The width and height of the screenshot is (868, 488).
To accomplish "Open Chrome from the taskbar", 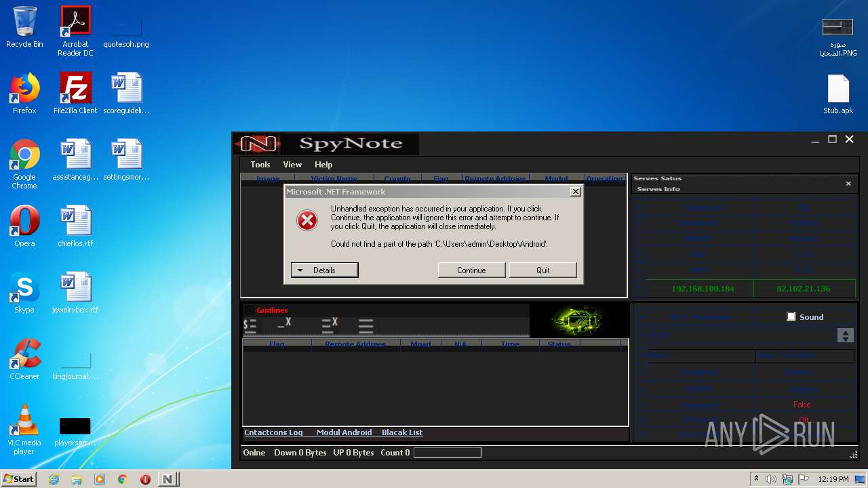I will (123, 479).
